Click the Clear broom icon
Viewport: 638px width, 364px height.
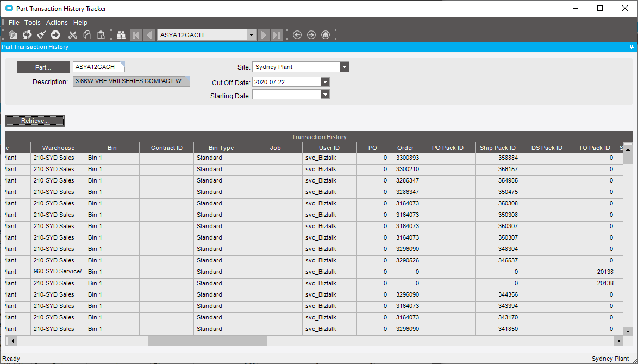coord(41,35)
